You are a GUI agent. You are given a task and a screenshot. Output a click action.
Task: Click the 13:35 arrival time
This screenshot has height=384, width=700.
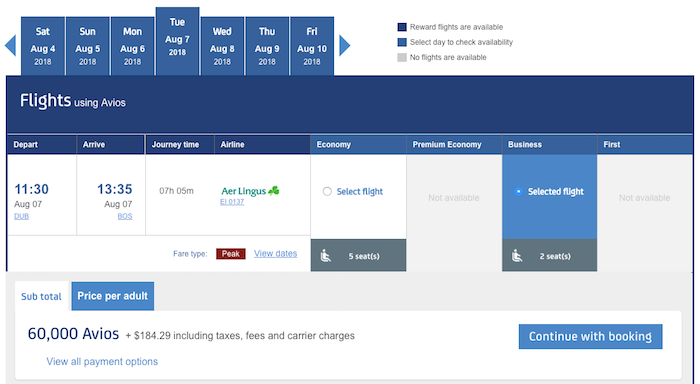coord(115,189)
